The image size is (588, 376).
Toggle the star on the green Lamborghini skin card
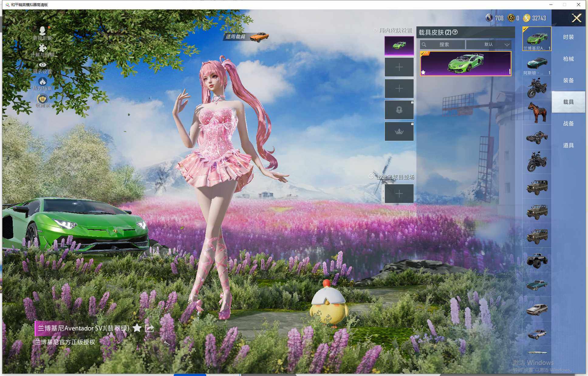423,73
